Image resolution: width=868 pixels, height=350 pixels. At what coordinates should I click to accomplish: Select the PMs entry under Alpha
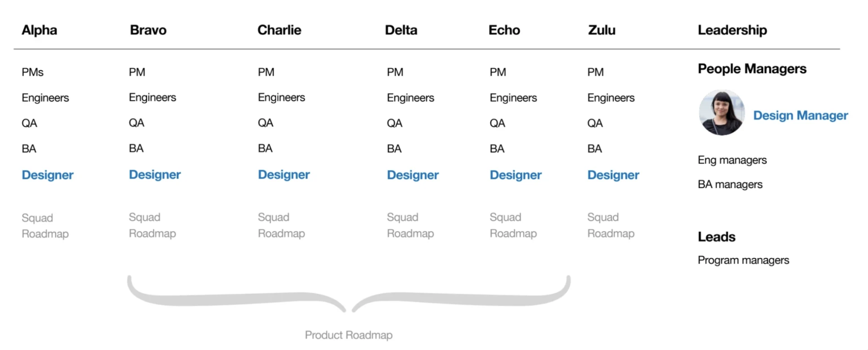[x=33, y=72]
